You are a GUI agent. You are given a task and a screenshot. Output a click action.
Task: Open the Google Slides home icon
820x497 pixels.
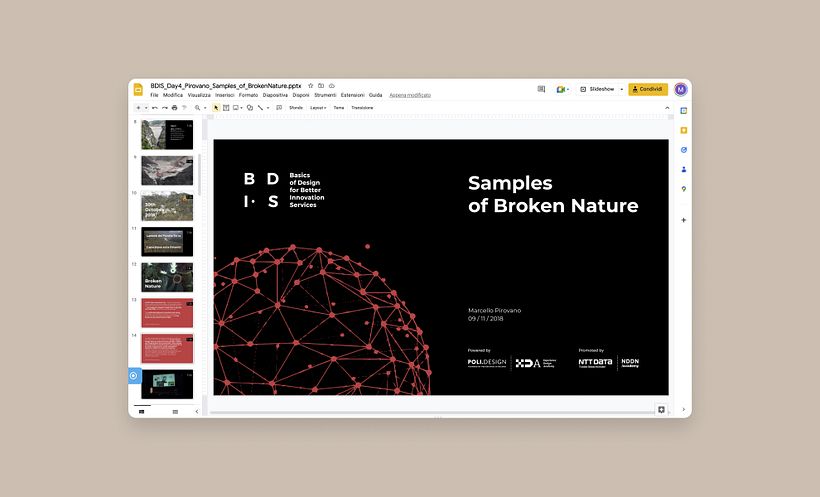(x=138, y=89)
